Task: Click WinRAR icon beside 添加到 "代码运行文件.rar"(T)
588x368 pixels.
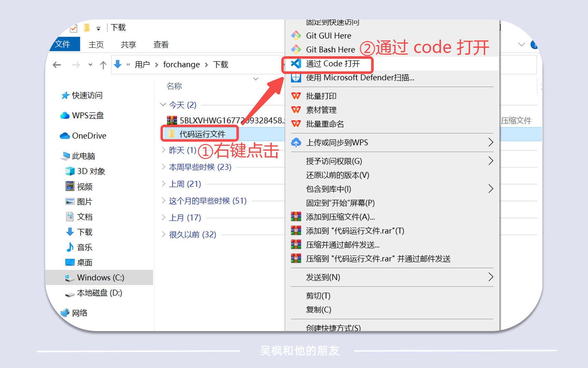Action: point(296,231)
